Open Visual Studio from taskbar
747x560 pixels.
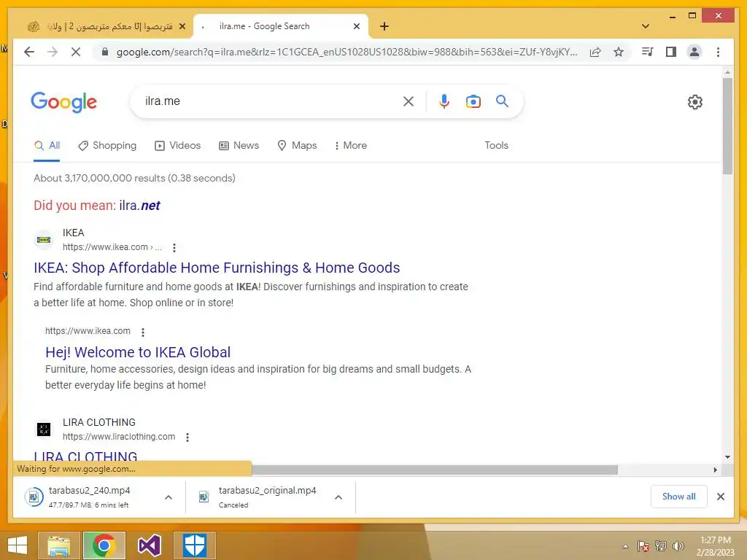149,545
